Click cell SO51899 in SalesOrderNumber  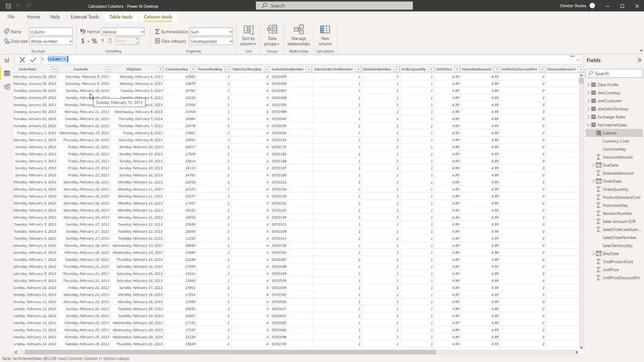tap(279, 77)
